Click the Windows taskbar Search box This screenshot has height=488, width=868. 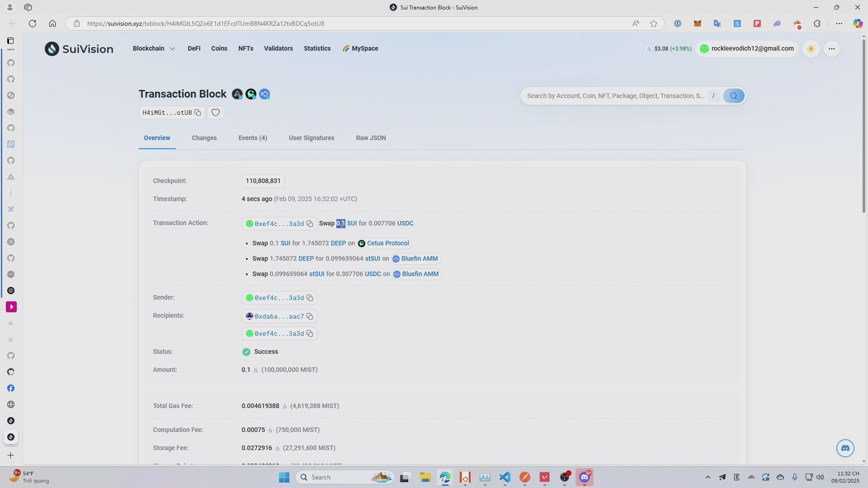[x=345, y=477]
